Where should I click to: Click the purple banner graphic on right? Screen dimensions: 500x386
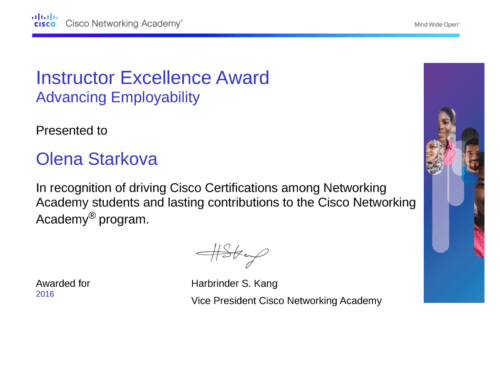pyautogui.click(x=454, y=183)
